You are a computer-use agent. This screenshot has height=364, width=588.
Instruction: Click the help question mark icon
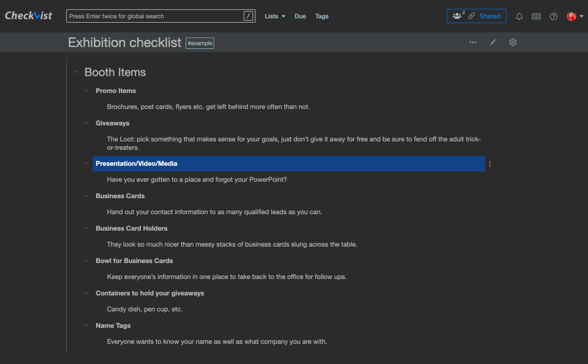point(553,17)
